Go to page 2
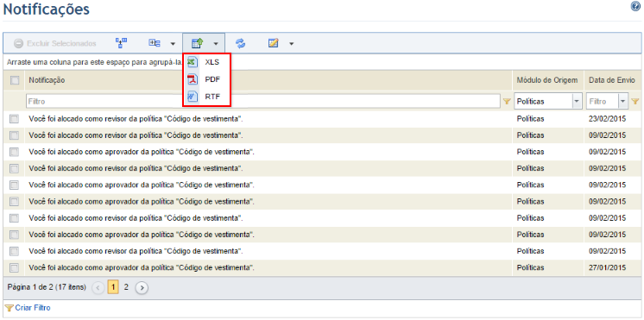 126,287
